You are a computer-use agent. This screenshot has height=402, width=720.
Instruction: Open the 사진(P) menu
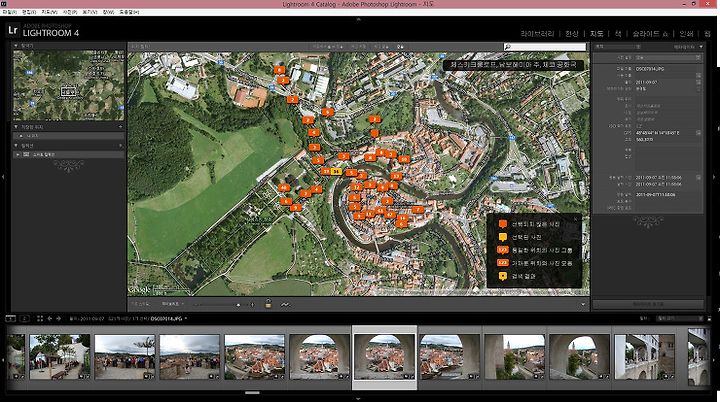pos(69,12)
